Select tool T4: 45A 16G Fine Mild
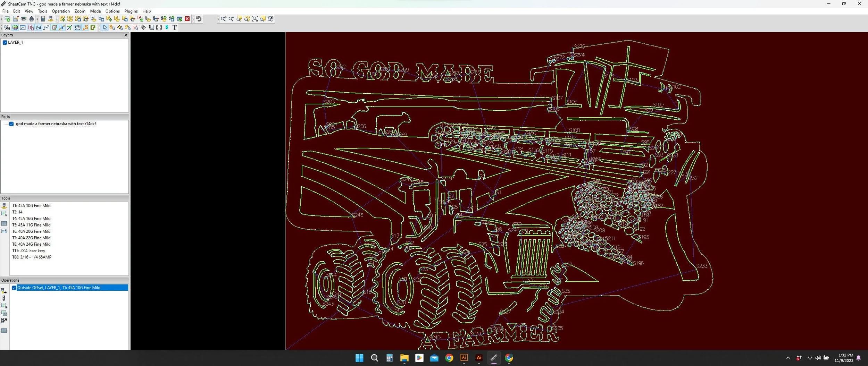Screen dimensions: 868x366 (x=31, y=219)
